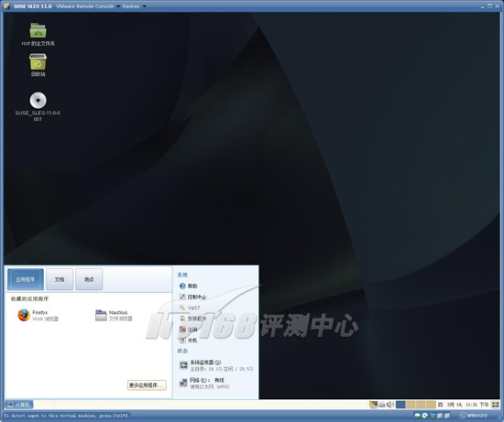Click the rightmost panel tray icon

(x=496, y=405)
